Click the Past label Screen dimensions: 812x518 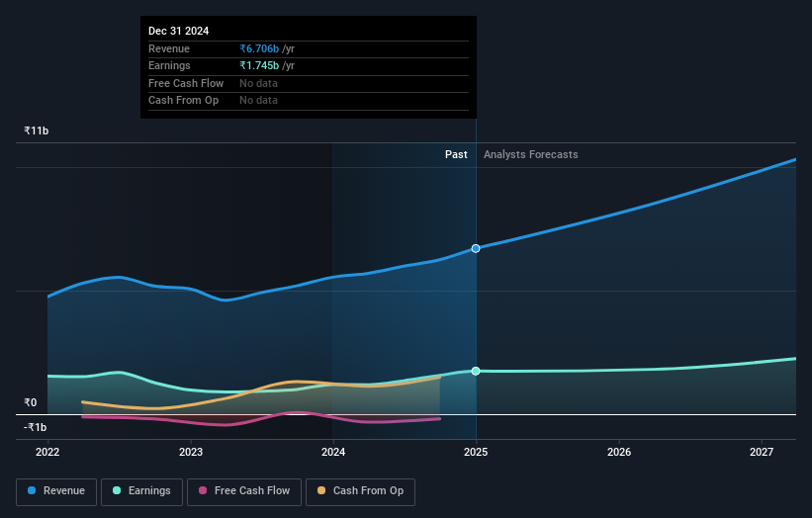click(x=456, y=155)
